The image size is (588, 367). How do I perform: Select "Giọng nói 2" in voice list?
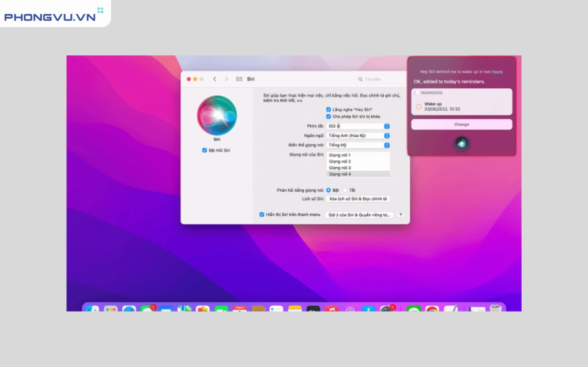click(340, 162)
